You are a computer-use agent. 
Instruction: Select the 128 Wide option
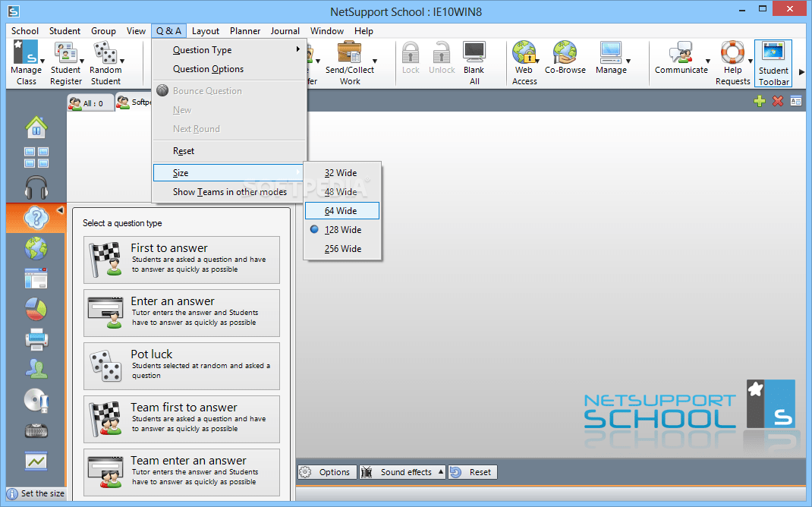[x=342, y=230]
